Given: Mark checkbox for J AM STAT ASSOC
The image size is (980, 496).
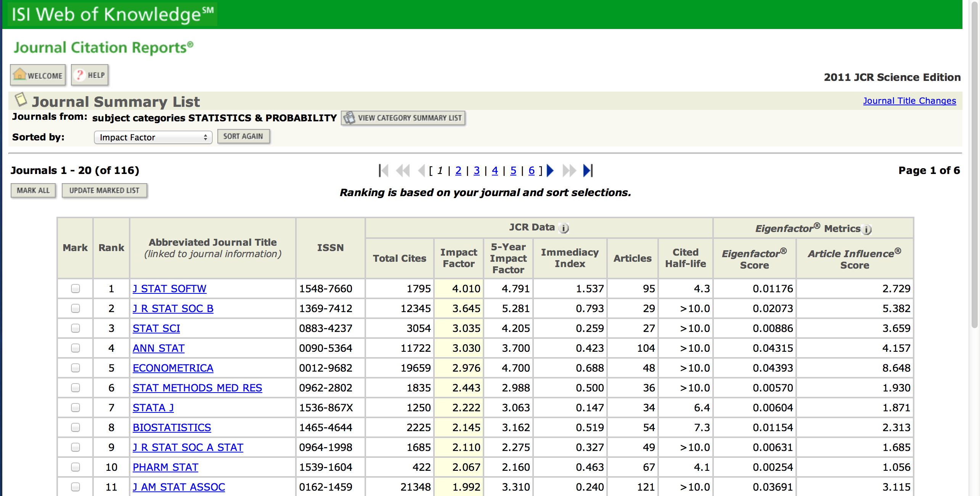Looking at the screenshot, I should coord(76,487).
